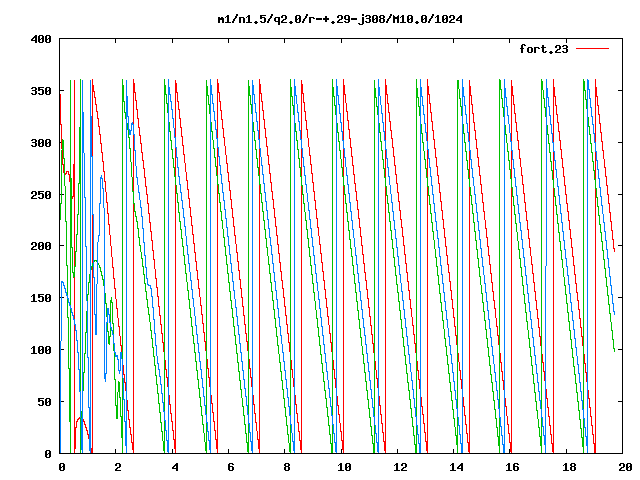Click the y-axis label 0
Viewport: 640px width, 480px height.
[x=48, y=454]
